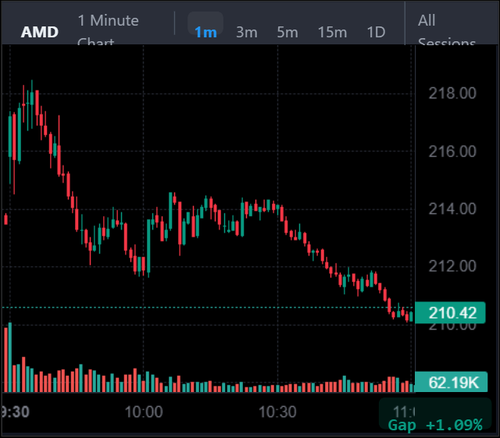The image size is (500, 438).
Task: Click the Gap +1.09% indicator
Action: click(435, 425)
